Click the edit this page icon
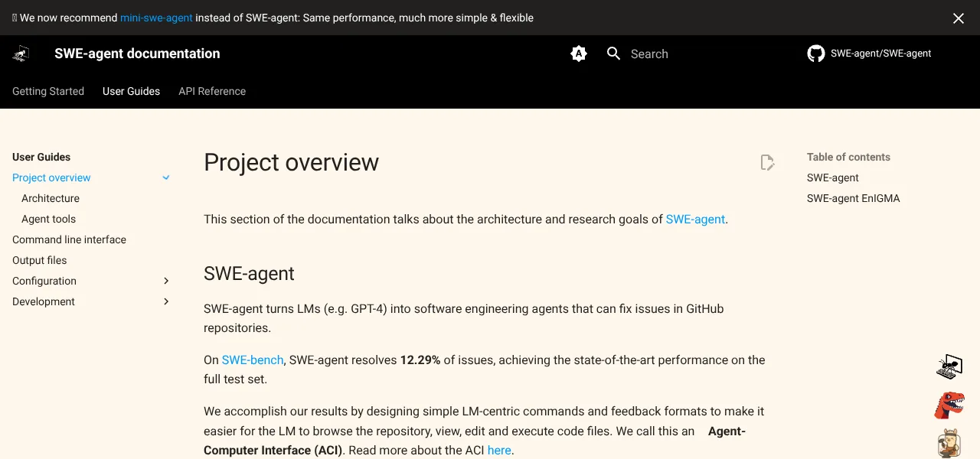 coord(767,162)
